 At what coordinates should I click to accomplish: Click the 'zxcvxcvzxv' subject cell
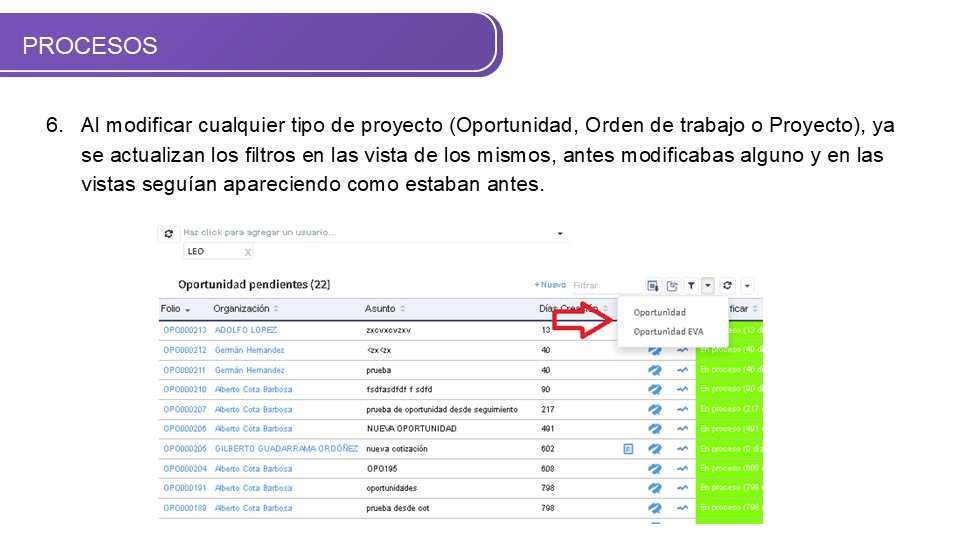coord(388,330)
